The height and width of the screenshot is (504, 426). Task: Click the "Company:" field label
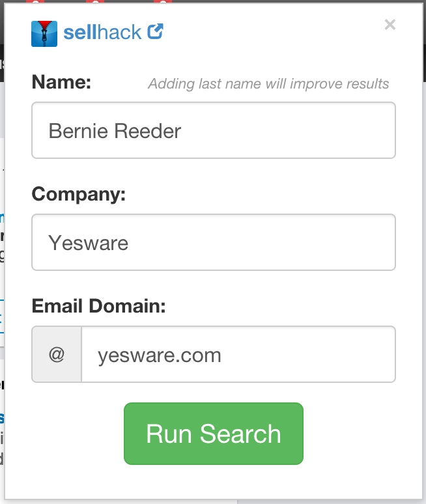pos(78,194)
